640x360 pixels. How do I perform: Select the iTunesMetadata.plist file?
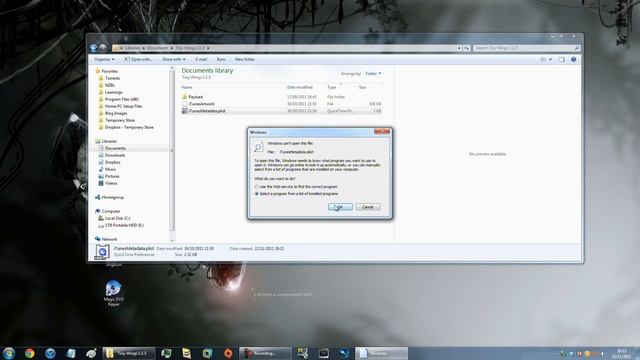click(x=207, y=111)
